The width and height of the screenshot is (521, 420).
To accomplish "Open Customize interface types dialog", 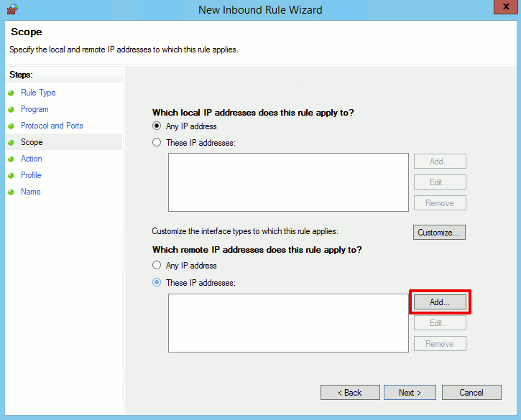I will pyautogui.click(x=439, y=233).
